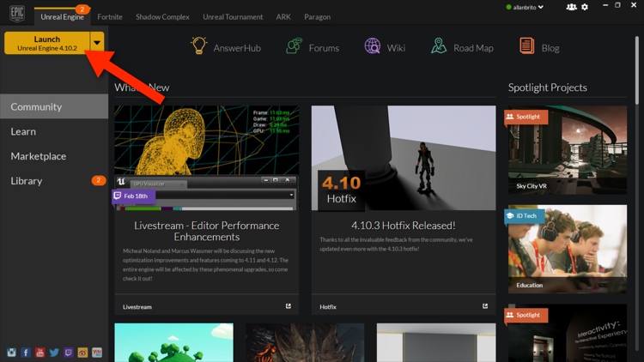Open the Instagram social icon

click(x=11, y=353)
